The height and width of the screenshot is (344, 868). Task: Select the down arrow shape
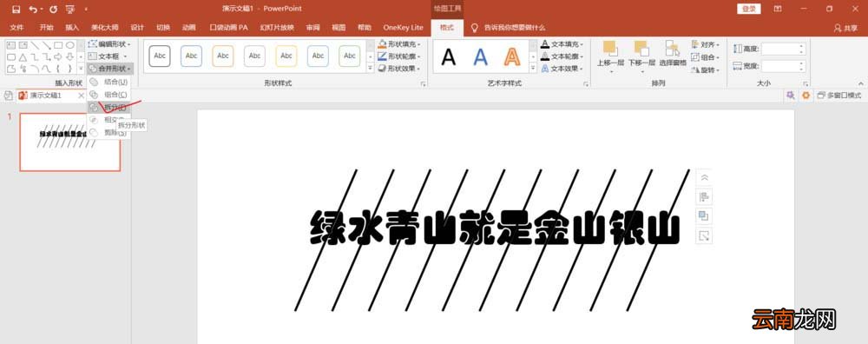point(69,57)
